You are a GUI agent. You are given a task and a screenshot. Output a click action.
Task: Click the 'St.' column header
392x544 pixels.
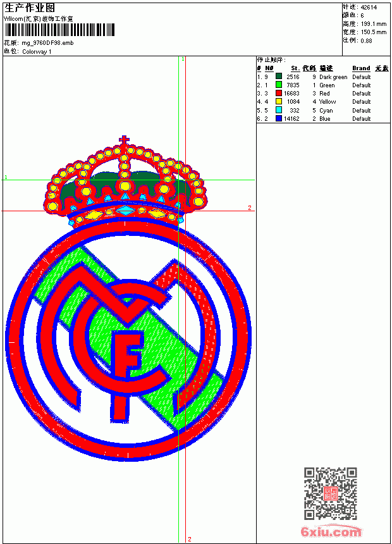[x=295, y=68]
